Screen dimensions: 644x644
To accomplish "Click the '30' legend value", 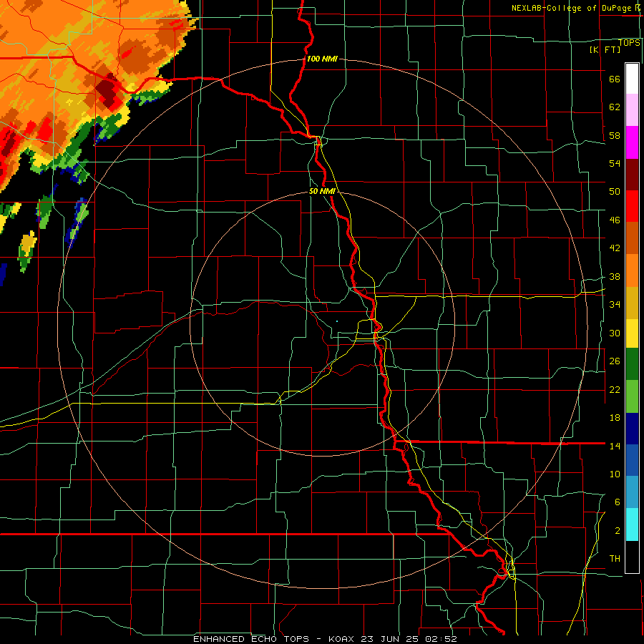I will point(615,333).
